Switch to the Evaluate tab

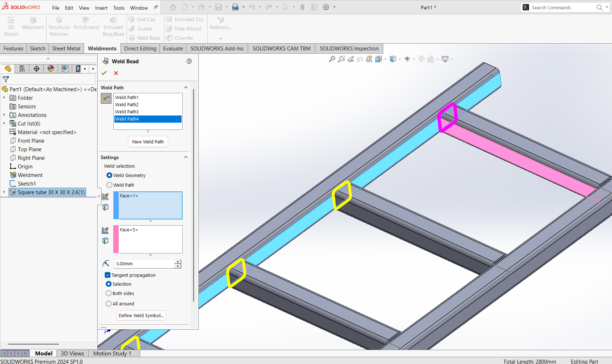click(x=173, y=49)
